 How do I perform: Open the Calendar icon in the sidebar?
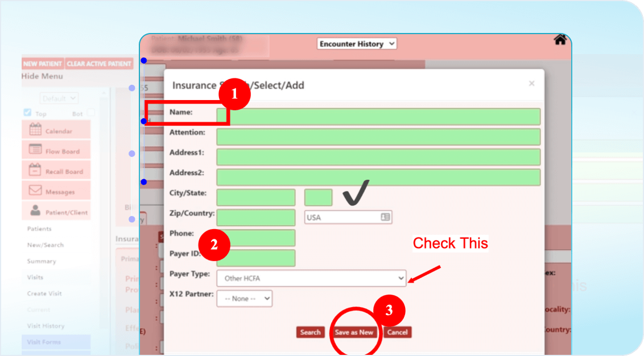click(35, 129)
